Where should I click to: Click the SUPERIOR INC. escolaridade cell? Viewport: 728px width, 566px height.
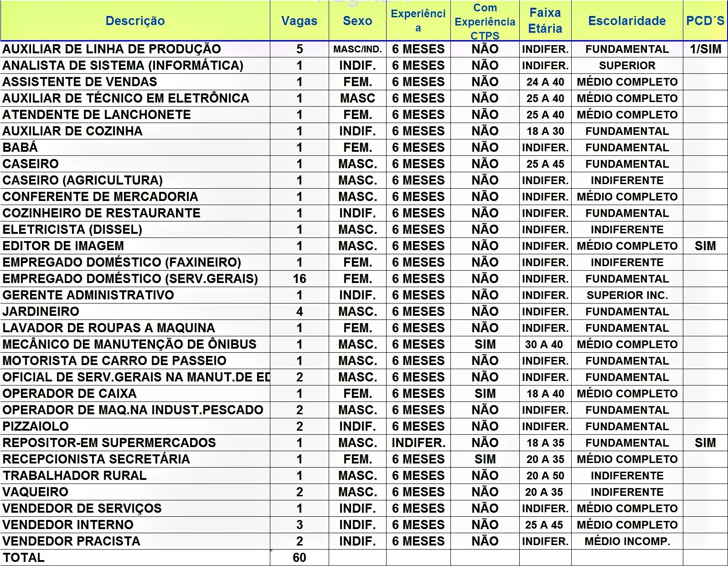pyautogui.click(x=627, y=295)
